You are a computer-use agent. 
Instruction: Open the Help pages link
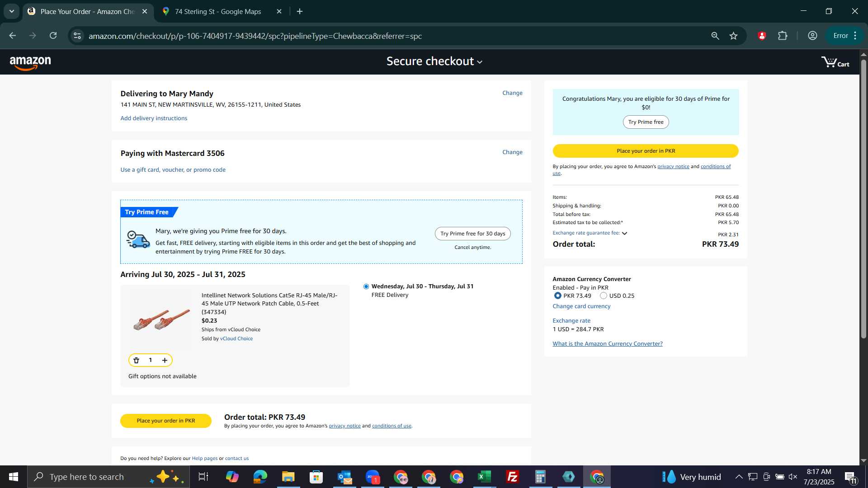[x=205, y=458]
